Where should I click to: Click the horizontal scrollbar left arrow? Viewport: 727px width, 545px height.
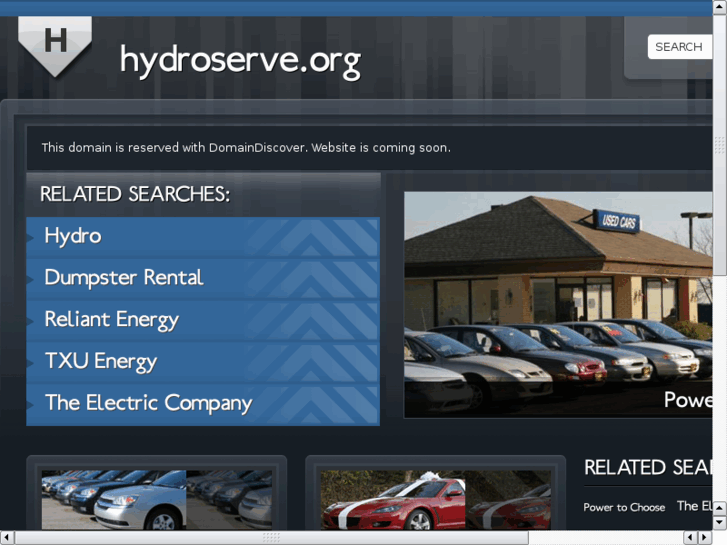pyautogui.click(x=7, y=538)
